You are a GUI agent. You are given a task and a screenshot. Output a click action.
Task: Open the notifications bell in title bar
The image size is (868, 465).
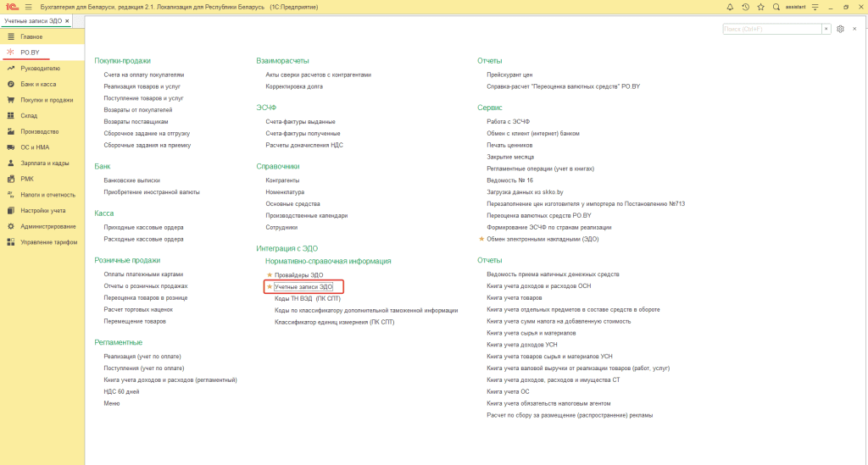click(x=730, y=7)
